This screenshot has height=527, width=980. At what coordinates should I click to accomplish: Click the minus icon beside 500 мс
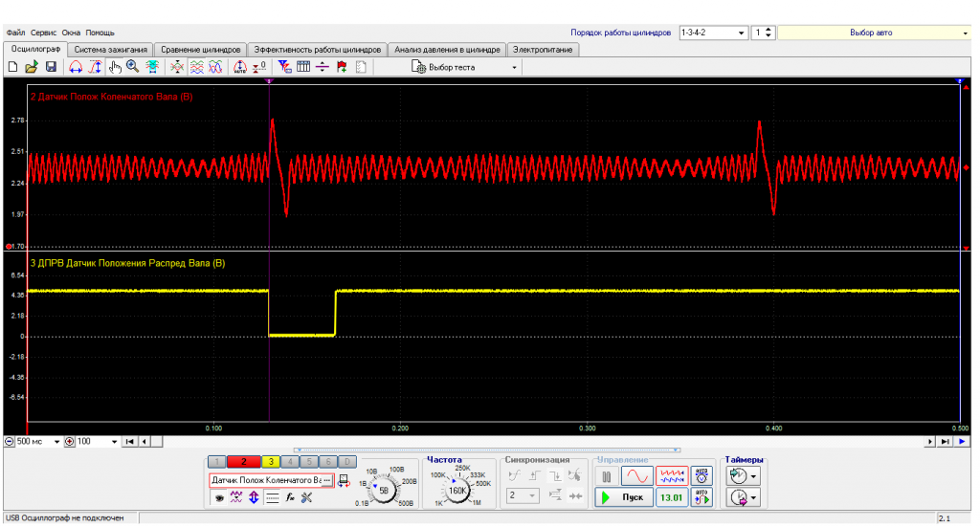(x=10, y=442)
